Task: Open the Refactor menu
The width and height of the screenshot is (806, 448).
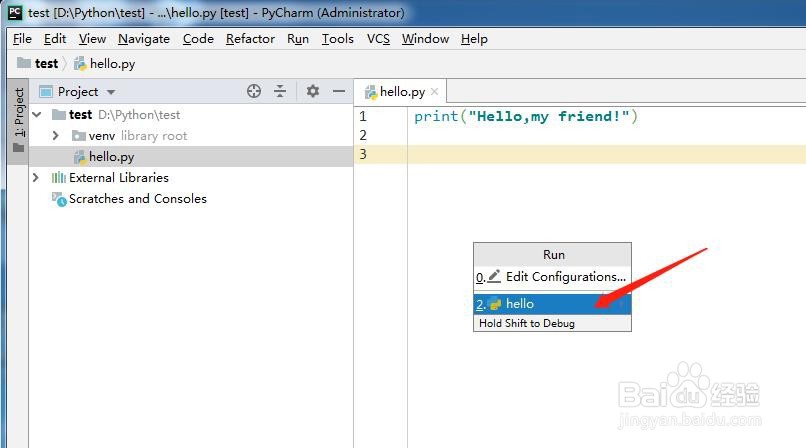Action: [x=250, y=39]
